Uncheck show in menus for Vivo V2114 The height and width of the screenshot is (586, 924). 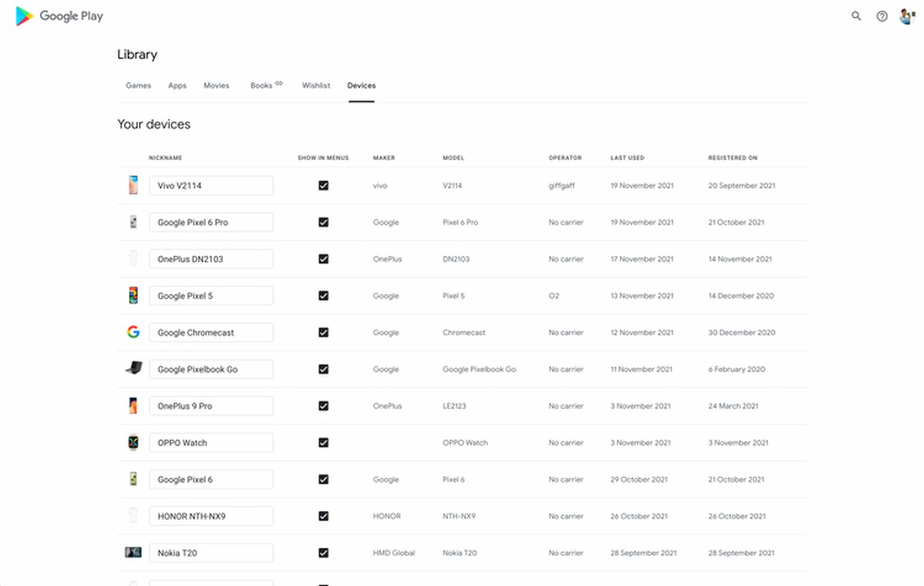pos(323,185)
